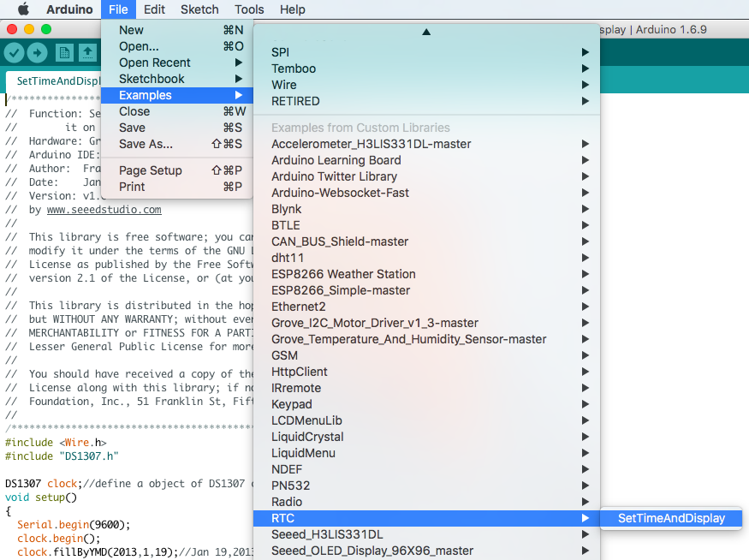Viewport: 749px width, 560px height.
Task: Expand the NDEF examples submenu
Action: [426, 469]
